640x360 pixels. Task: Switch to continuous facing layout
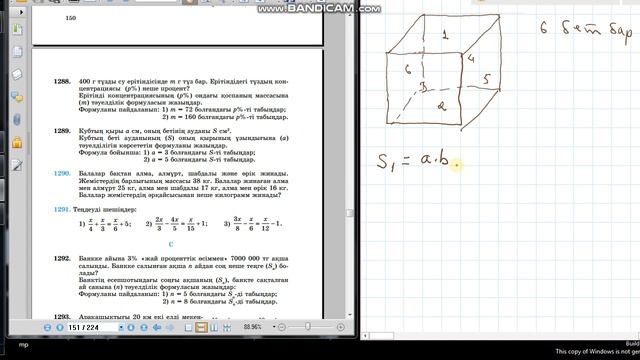(x=227, y=327)
